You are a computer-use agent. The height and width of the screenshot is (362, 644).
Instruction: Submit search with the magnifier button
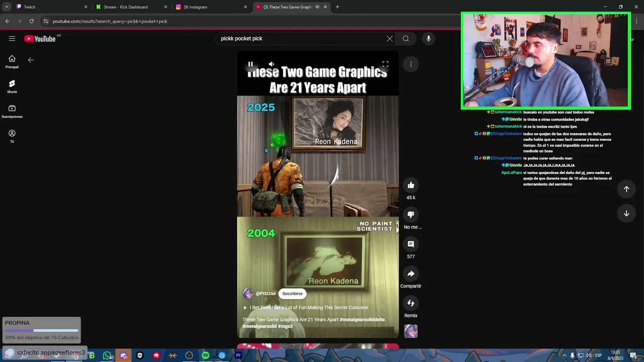[x=406, y=39]
